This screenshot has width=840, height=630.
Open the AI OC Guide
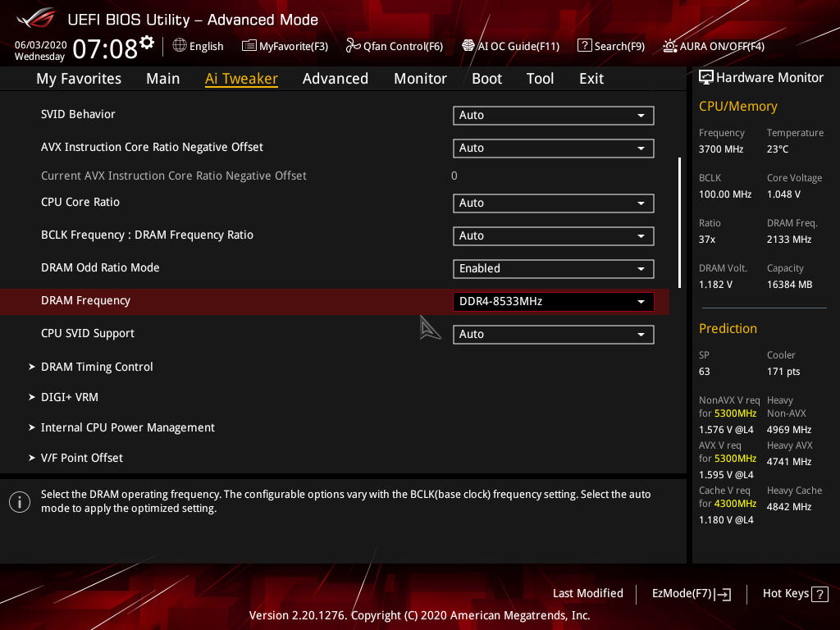[510, 46]
